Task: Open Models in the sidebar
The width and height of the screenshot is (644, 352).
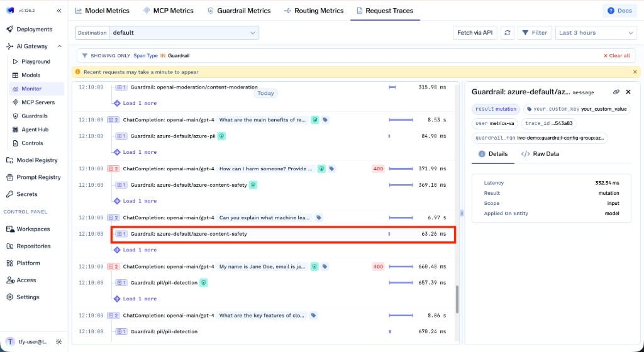Action: pos(31,75)
